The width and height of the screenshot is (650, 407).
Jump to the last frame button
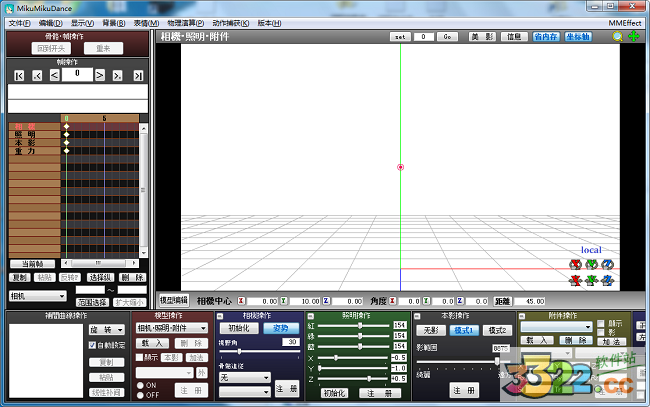click(x=138, y=75)
